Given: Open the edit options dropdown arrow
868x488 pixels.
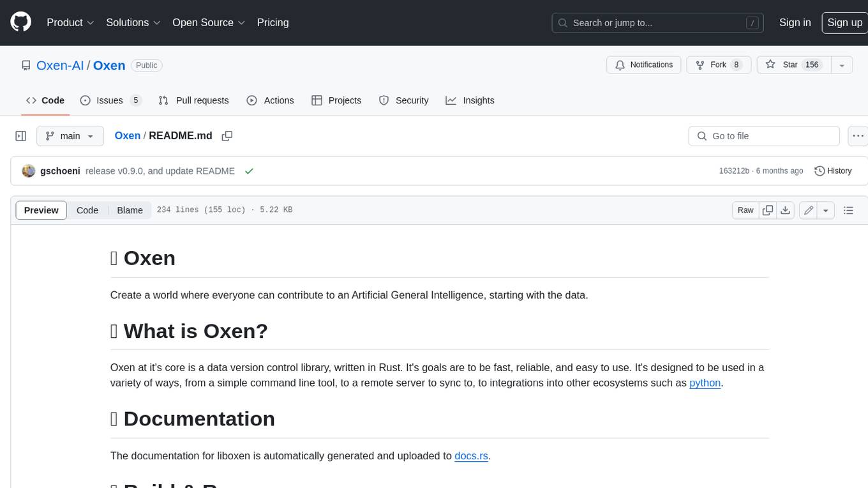Looking at the screenshot, I should (x=826, y=210).
